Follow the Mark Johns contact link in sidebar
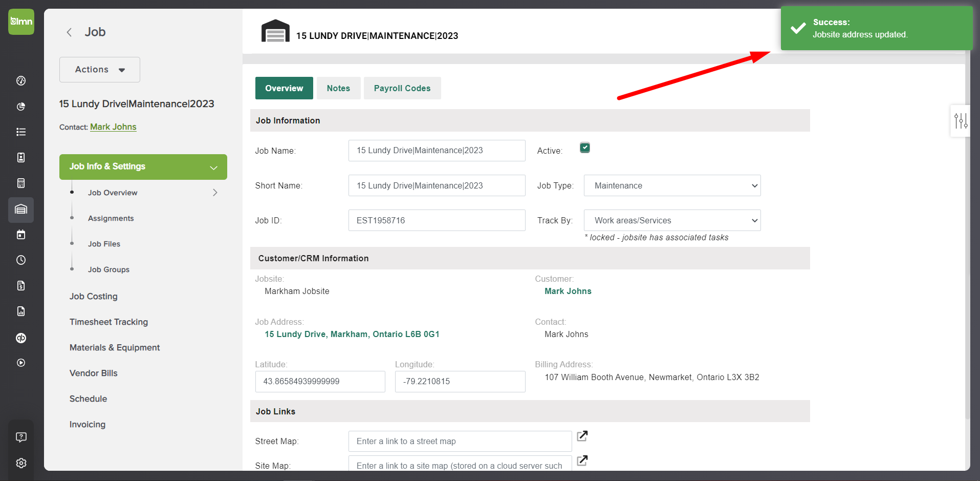The height and width of the screenshot is (481, 980). (x=113, y=127)
